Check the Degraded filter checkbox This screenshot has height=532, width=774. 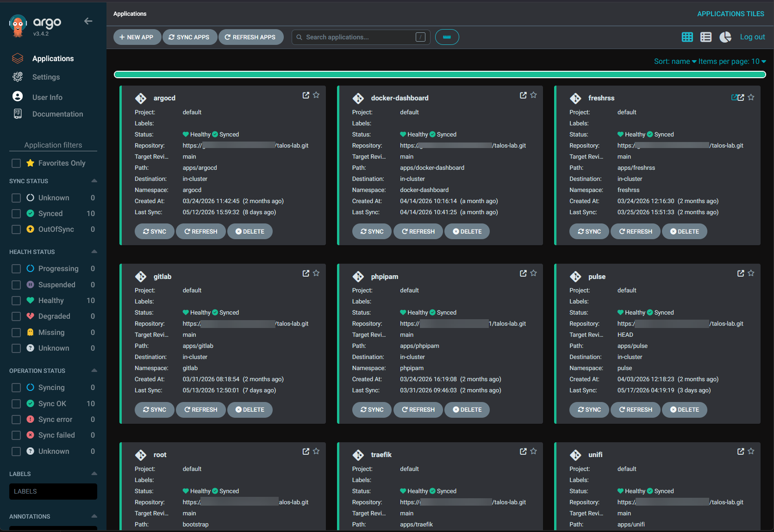(16, 316)
